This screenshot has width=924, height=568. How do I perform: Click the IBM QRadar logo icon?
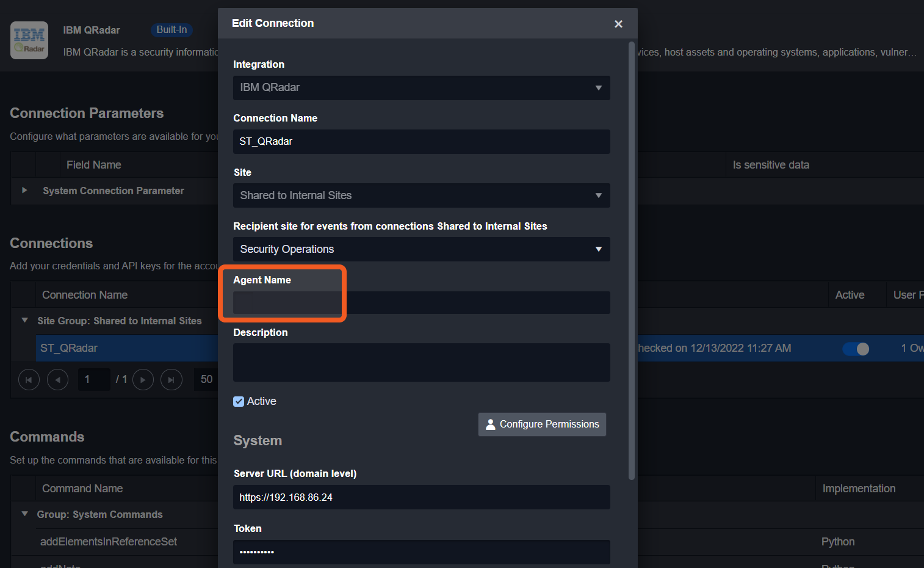coord(29,40)
